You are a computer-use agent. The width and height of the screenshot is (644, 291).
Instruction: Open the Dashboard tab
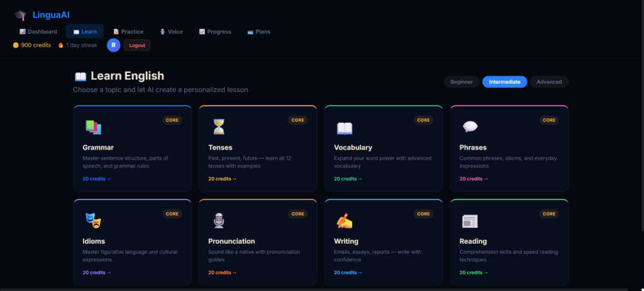[x=38, y=31]
